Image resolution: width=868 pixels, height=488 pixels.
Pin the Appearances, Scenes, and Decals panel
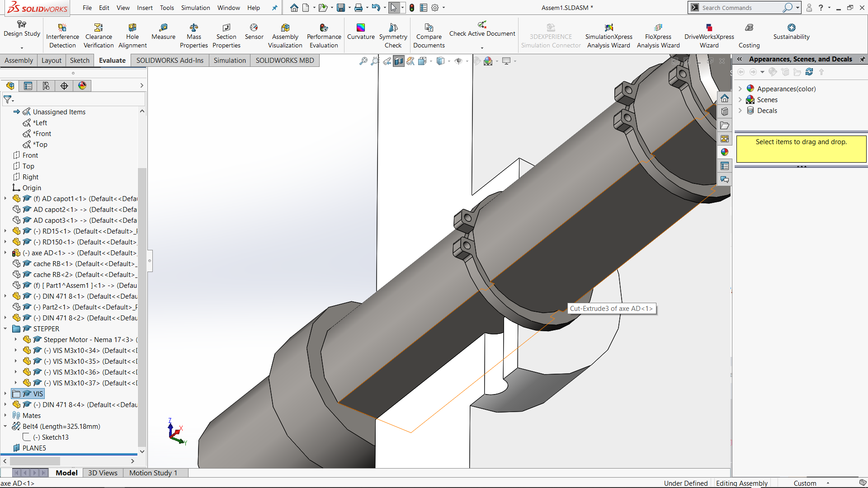[x=862, y=59]
